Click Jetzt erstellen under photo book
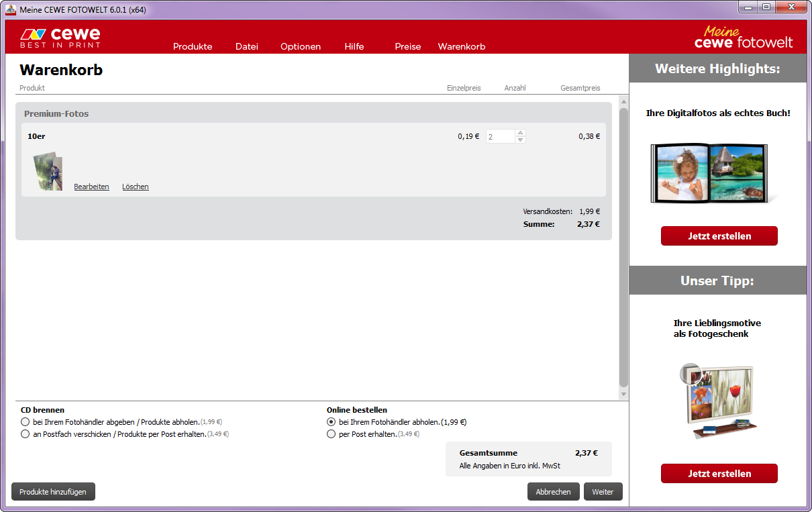The width and height of the screenshot is (812, 512). (719, 236)
